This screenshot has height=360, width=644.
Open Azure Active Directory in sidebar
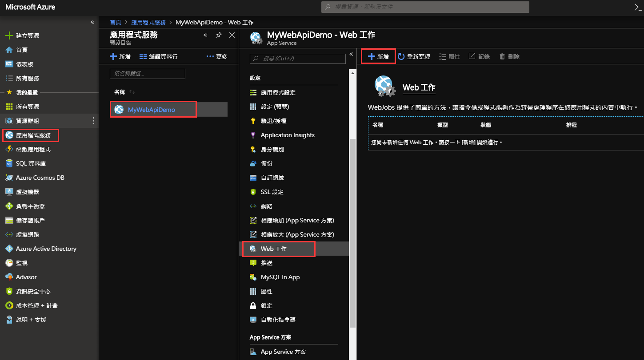pyautogui.click(x=46, y=249)
